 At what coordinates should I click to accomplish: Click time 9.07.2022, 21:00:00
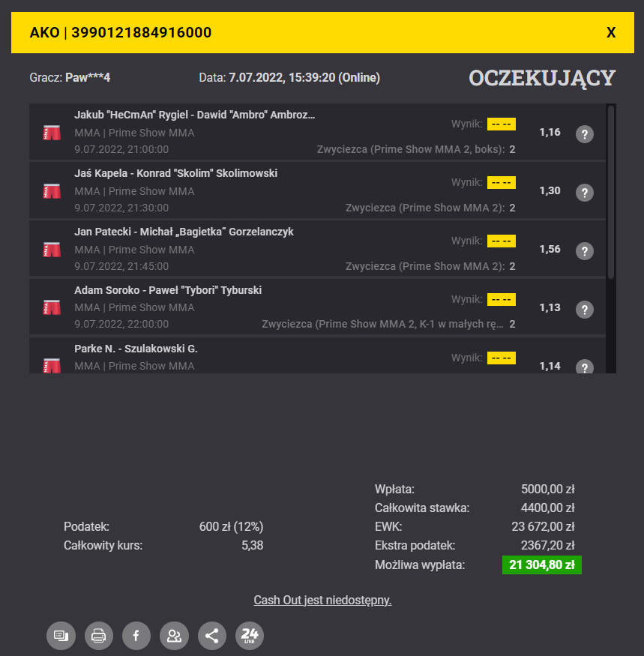click(121, 149)
